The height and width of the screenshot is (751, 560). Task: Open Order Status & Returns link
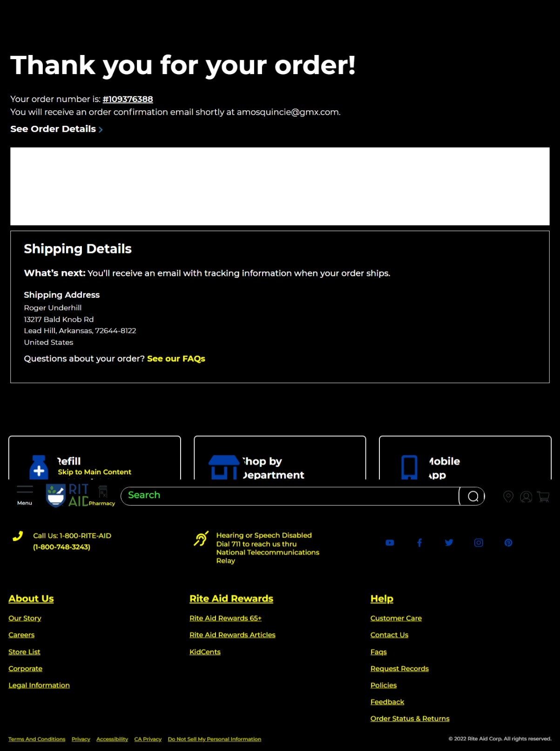[x=410, y=718]
